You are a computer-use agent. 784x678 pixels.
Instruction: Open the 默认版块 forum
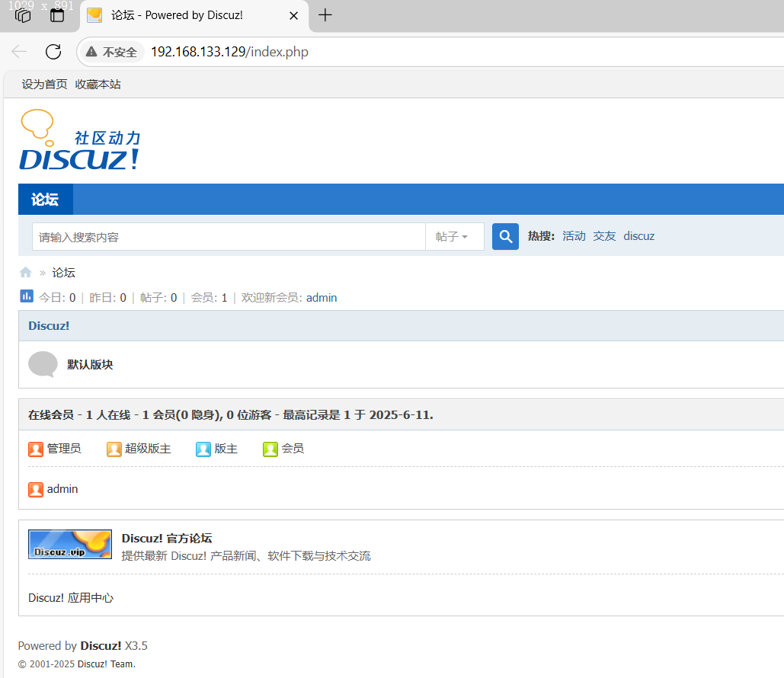pos(90,364)
